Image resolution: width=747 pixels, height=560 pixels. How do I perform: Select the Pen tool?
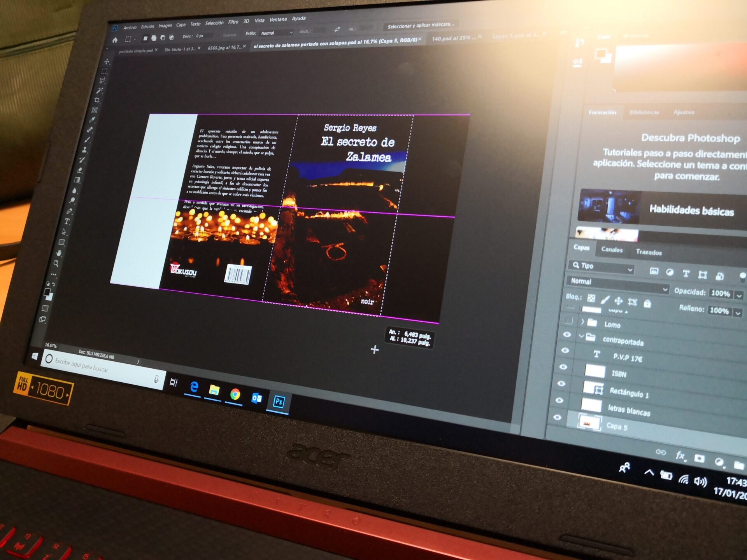pos(70,211)
